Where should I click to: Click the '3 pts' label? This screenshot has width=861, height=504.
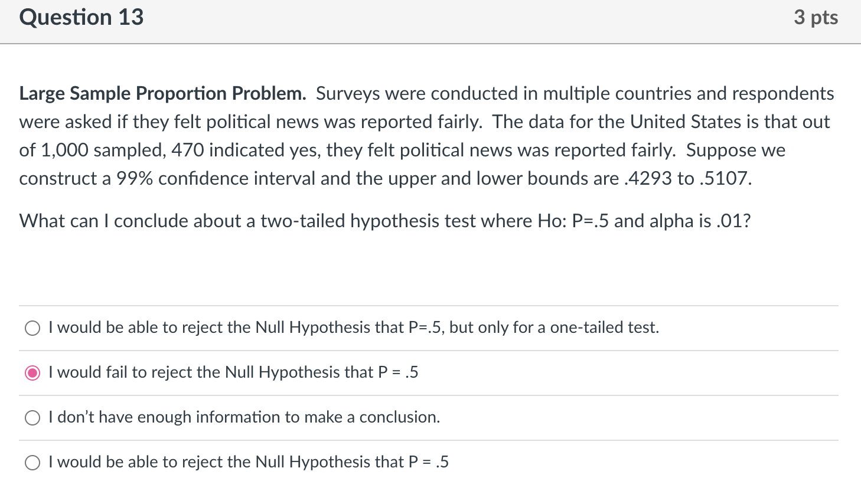(x=816, y=18)
